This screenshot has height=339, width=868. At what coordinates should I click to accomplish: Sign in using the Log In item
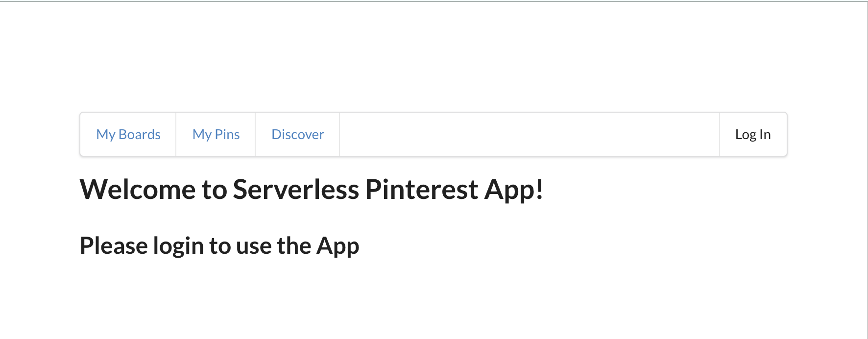pyautogui.click(x=753, y=134)
